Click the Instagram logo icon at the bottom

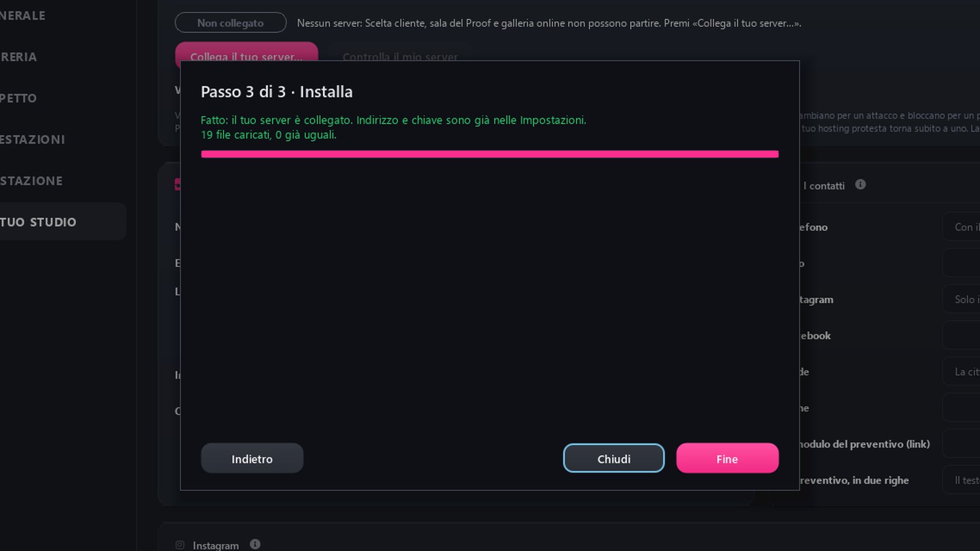pyautogui.click(x=179, y=545)
